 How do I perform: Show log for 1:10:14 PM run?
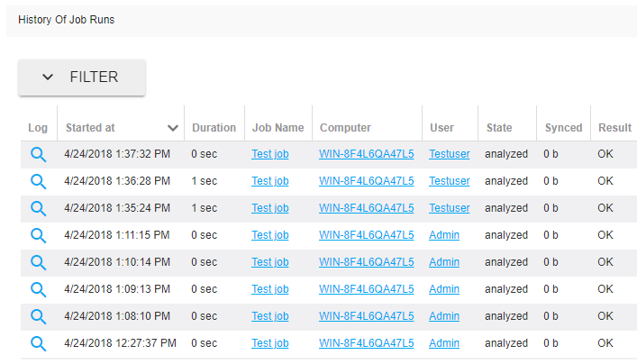click(x=38, y=262)
